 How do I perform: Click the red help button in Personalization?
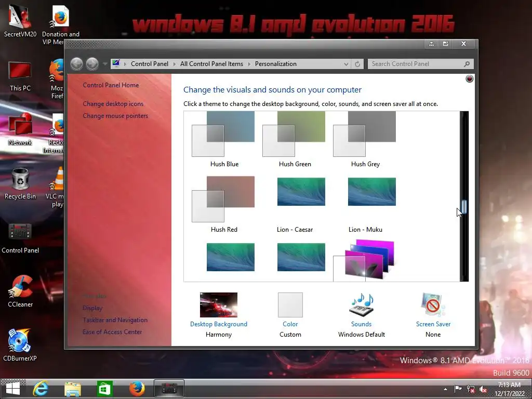point(470,79)
